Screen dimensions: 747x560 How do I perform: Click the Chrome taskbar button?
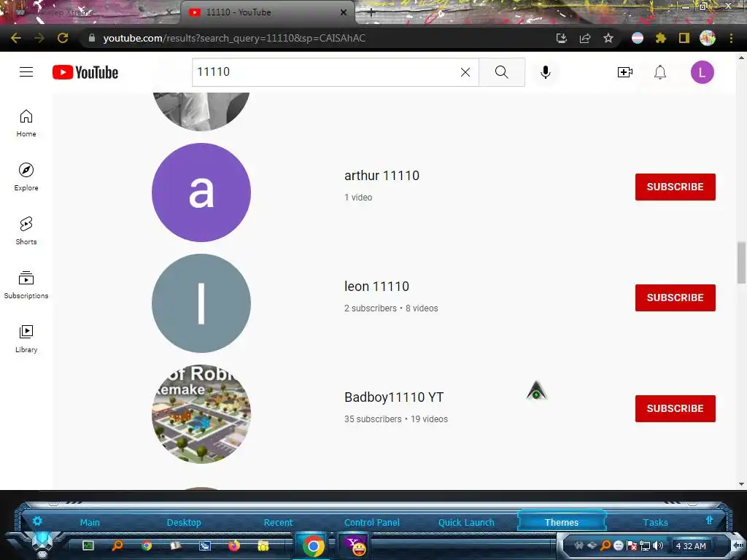(x=313, y=545)
